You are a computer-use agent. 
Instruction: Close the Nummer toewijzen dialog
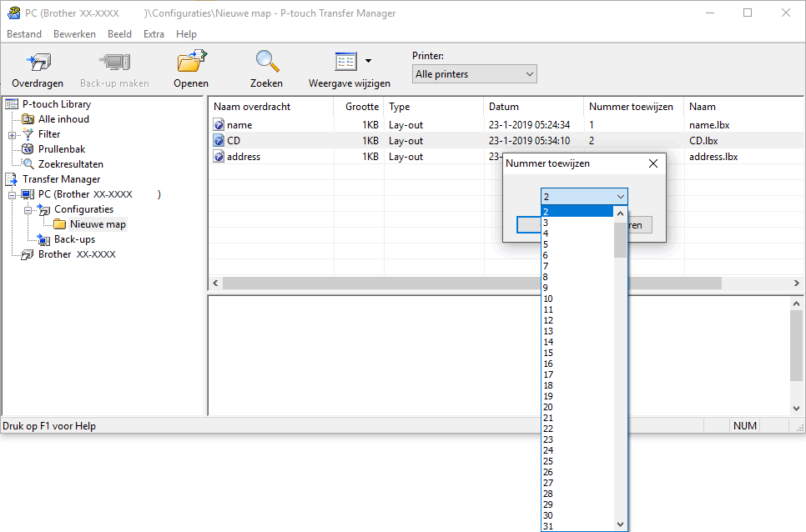(x=653, y=163)
